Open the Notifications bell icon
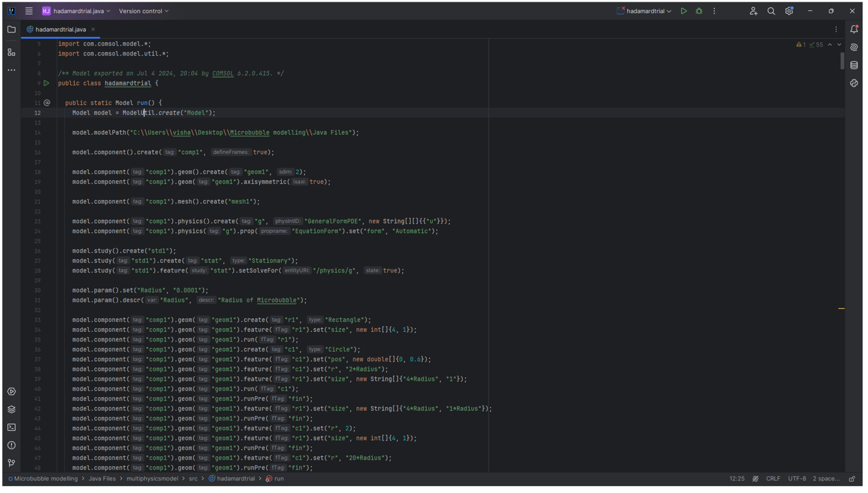868x493 pixels. 854,29
